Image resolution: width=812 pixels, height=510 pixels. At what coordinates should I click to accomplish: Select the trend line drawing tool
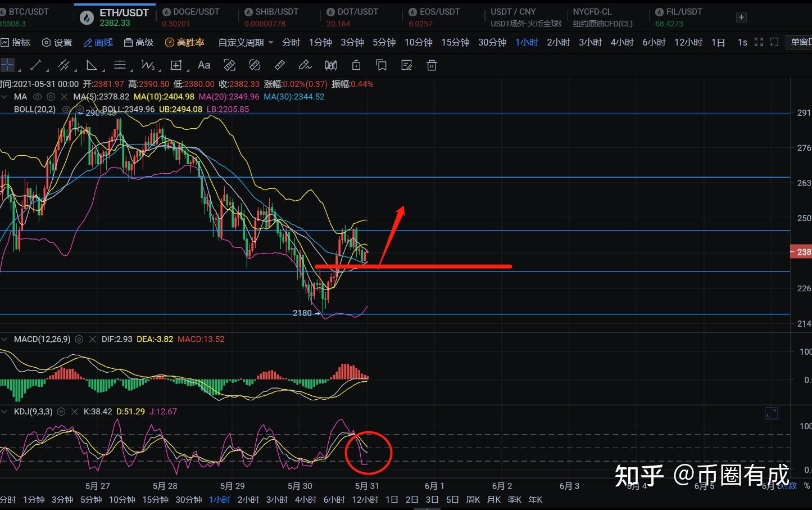tap(35, 65)
